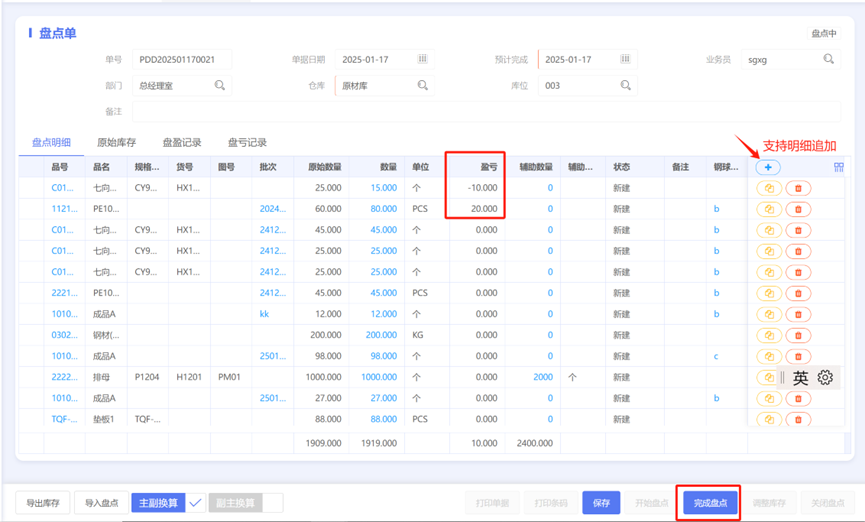865x522 pixels.
Task: Delete the 垫板1 88.000 row
Action: click(798, 419)
